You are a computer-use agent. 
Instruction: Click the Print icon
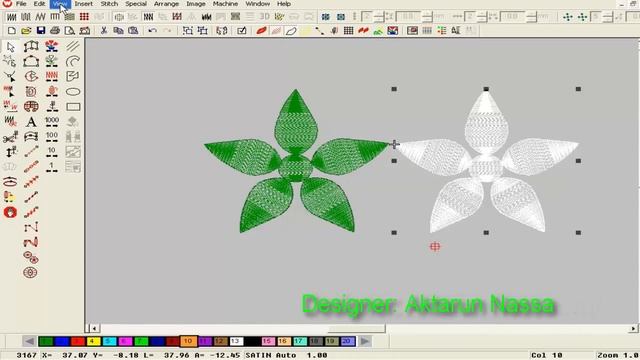pyautogui.click(x=55, y=31)
